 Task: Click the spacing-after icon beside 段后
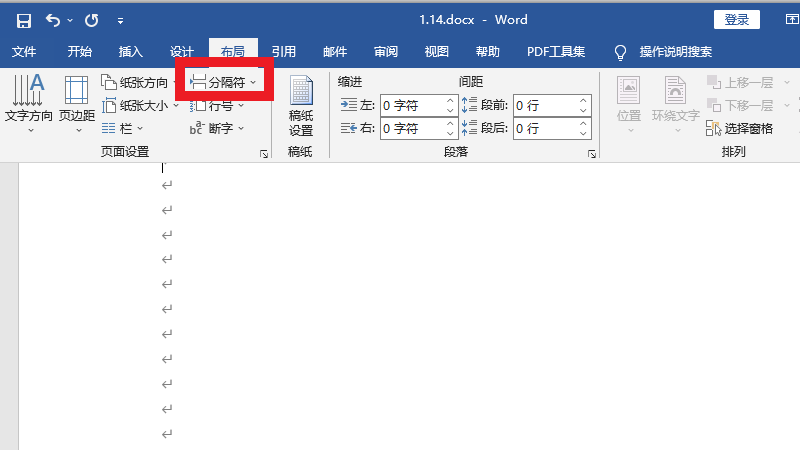pos(469,128)
